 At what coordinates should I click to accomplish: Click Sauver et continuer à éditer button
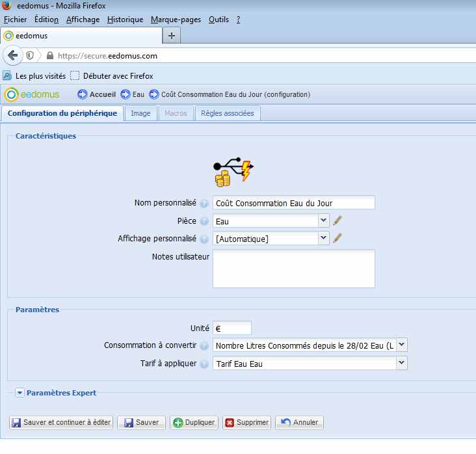(x=62, y=423)
